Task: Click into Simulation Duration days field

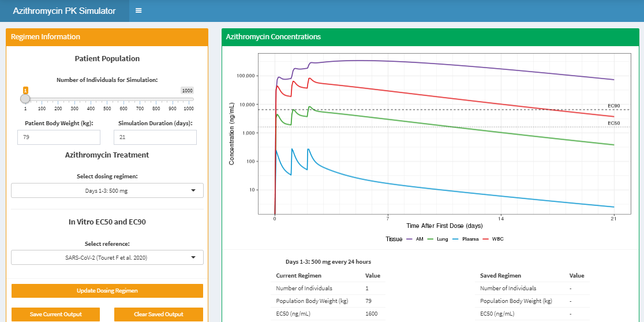Action: tap(155, 137)
